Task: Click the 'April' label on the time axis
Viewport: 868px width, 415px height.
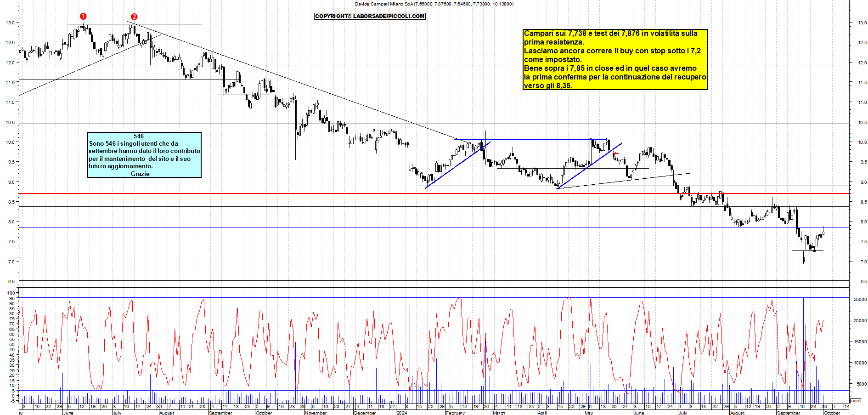Action: (542, 413)
